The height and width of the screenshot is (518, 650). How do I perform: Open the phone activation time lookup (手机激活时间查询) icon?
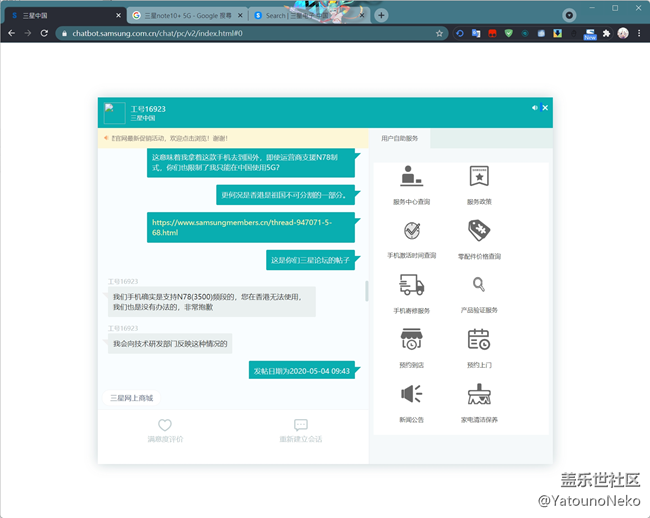412,230
